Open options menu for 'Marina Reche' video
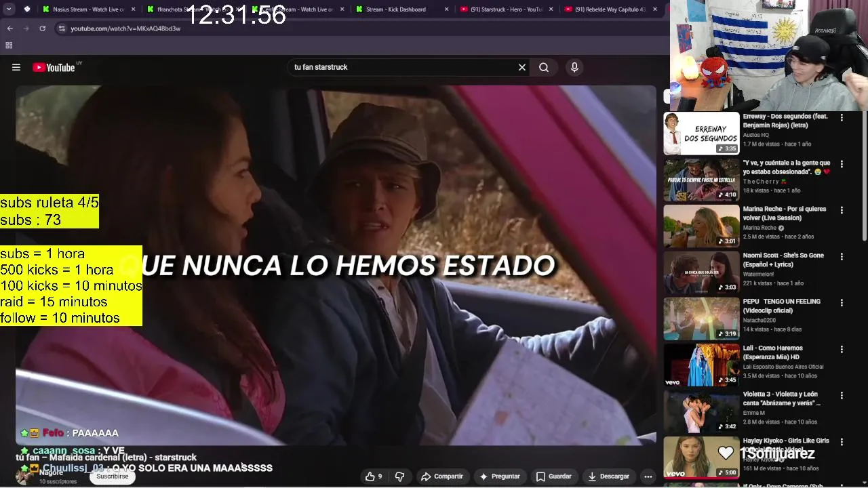The height and width of the screenshot is (488, 868). pyautogui.click(x=842, y=210)
